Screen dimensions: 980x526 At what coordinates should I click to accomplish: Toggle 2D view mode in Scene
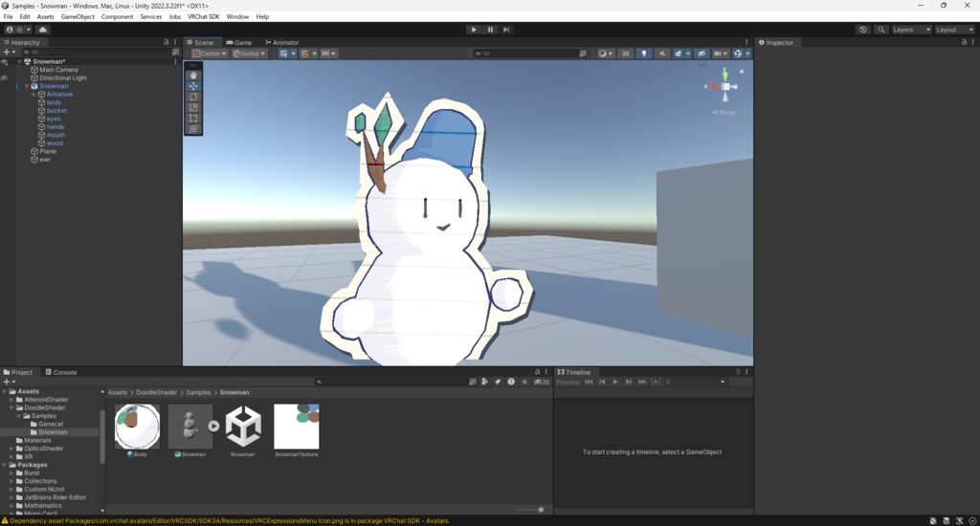[625, 54]
